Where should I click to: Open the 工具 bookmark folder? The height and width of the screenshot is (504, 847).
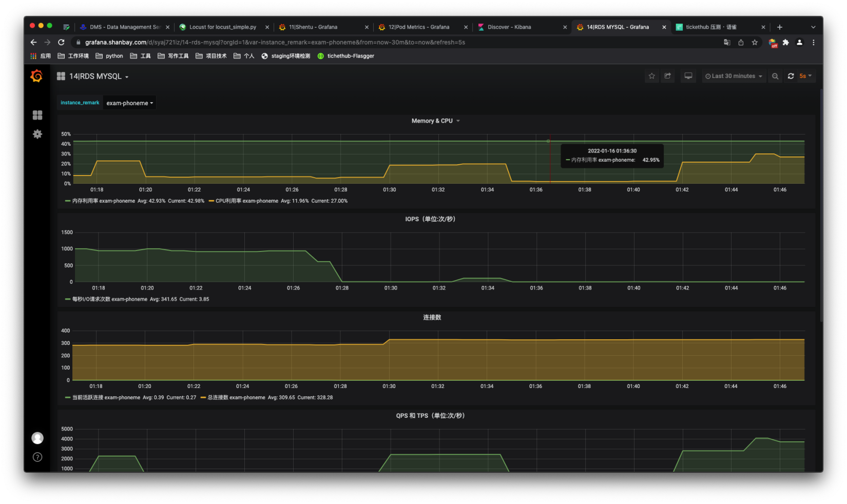point(141,56)
